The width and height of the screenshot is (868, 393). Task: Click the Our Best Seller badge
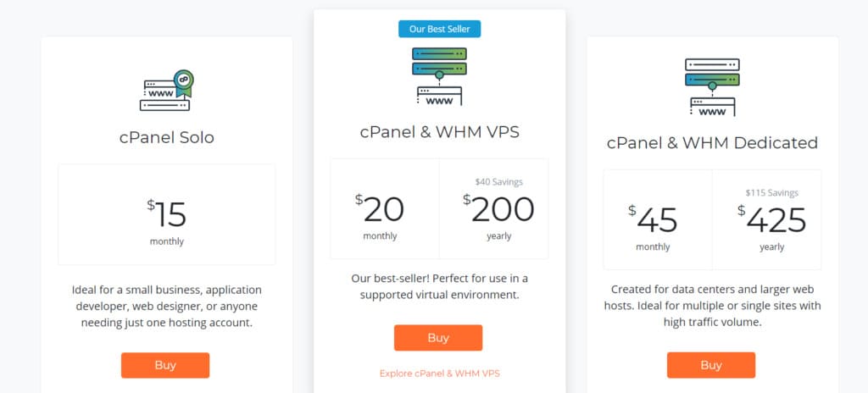point(440,29)
